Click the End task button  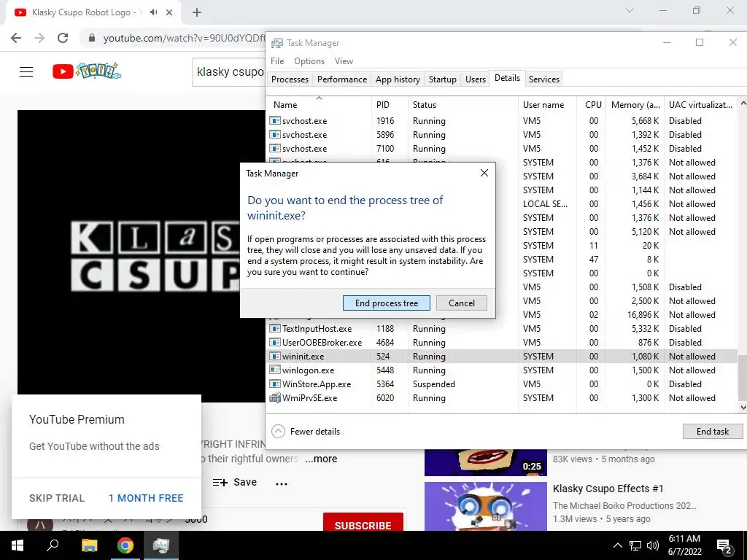pyautogui.click(x=712, y=432)
